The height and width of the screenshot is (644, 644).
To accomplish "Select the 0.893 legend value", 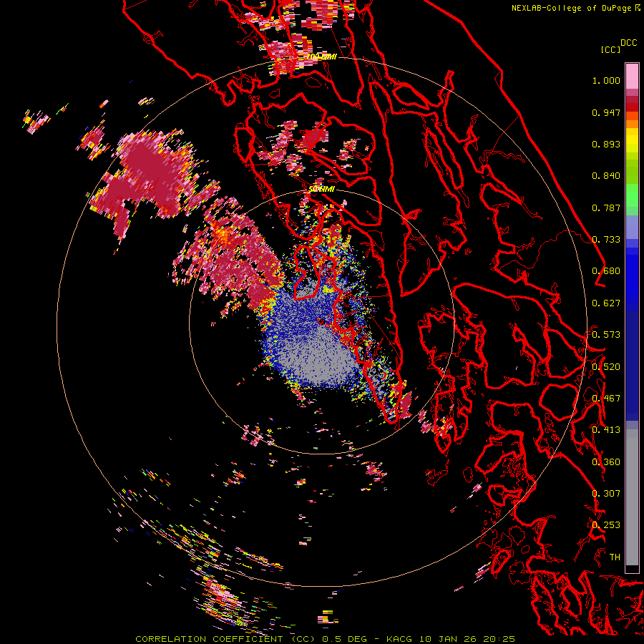I will point(606,144).
